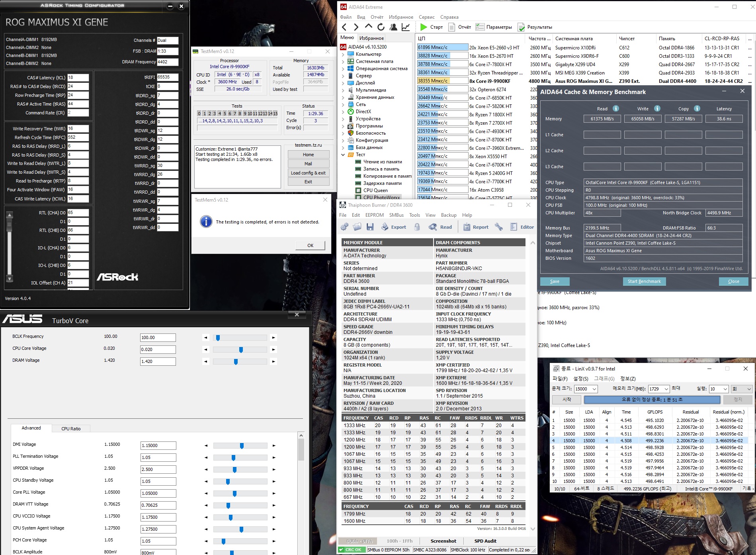Viewport: 756px width, 555px height.
Task: Click the padlock icon in Thaiphoon Burner toolbar
Action: (x=417, y=227)
